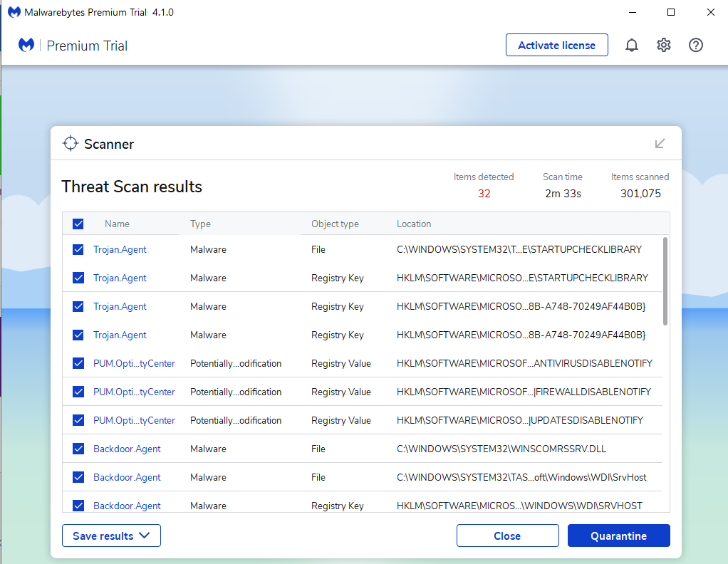The width and height of the screenshot is (728, 564).
Task: Click the Scanner crosshair icon
Action: click(x=71, y=143)
